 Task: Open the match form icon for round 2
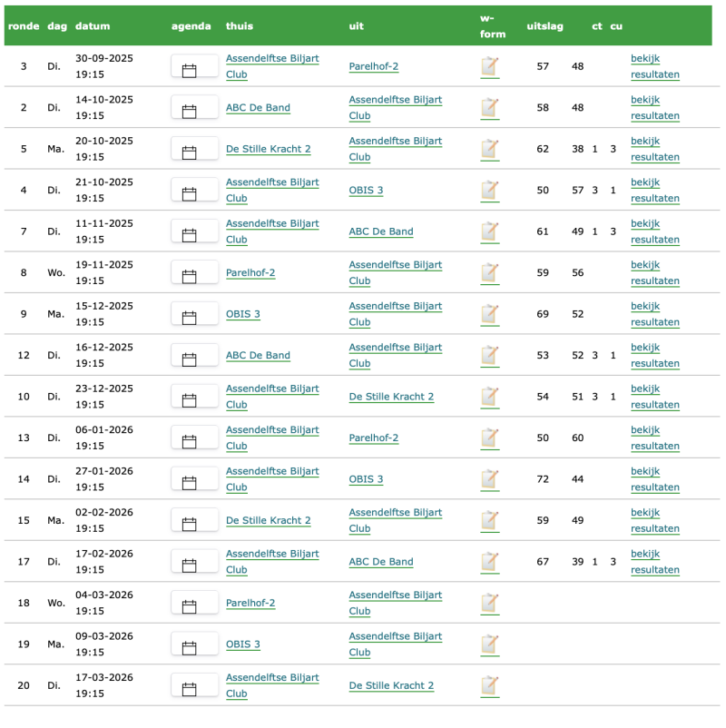(489, 108)
